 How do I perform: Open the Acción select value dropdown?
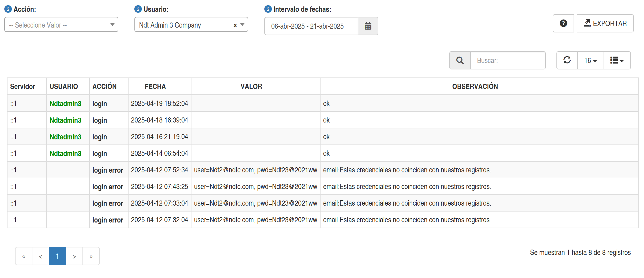[61, 25]
